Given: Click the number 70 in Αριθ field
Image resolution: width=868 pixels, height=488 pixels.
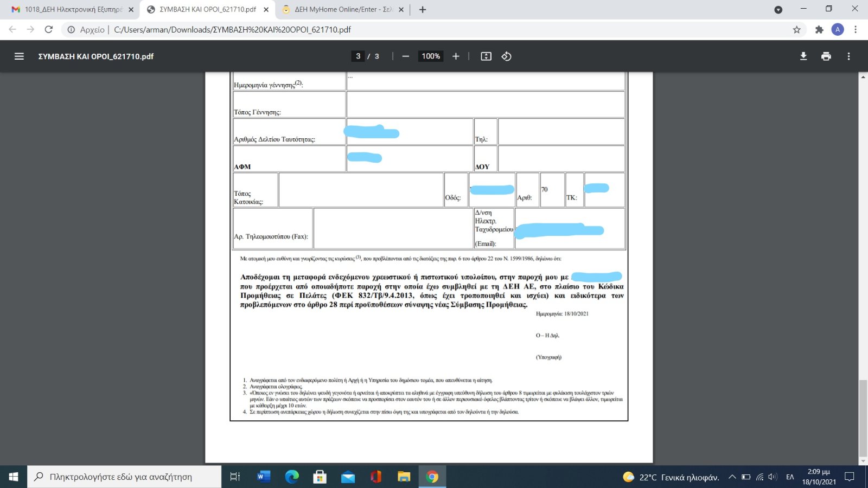Looking at the screenshot, I should [544, 189].
